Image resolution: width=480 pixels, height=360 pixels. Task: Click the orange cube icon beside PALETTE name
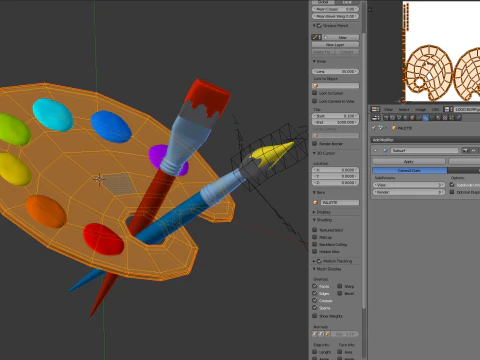click(x=315, y=202)
